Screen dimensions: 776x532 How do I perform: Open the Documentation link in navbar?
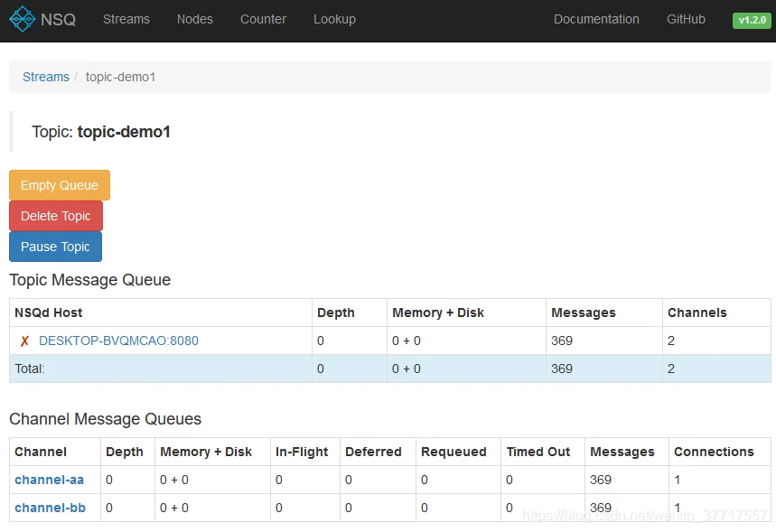pos(596,19)
